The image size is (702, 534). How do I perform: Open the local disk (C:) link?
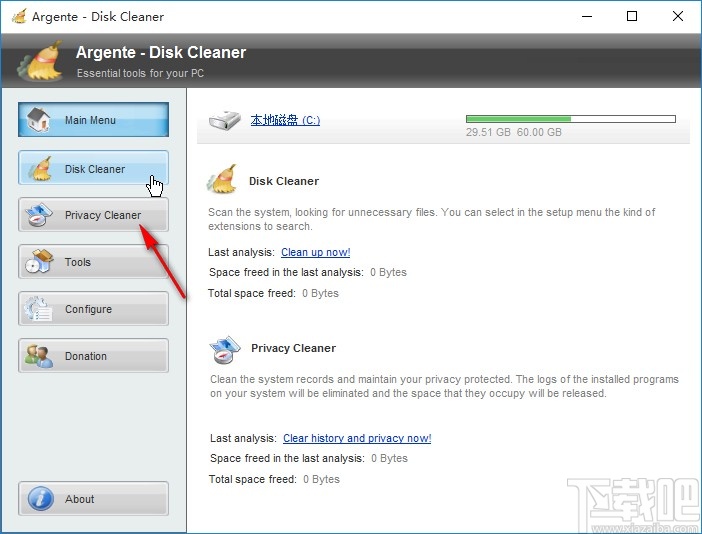pos(285,120)
